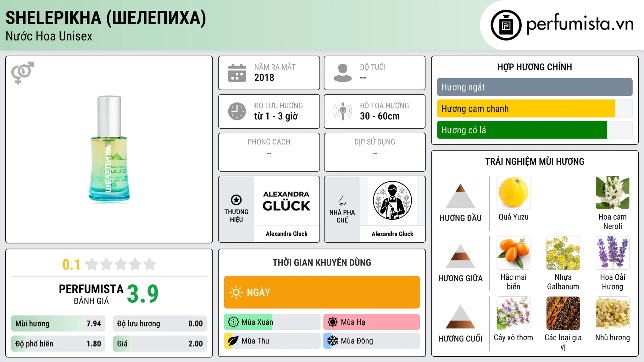The image size is (644, 362).
Task: Click the summer sun icon beside Mùa Hạ
Action: click(333, 322)
